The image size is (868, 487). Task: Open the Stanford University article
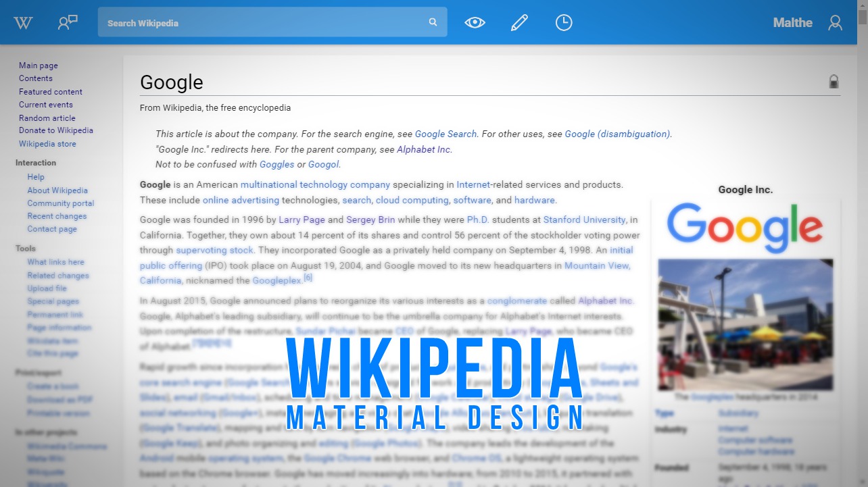point(584,219)
